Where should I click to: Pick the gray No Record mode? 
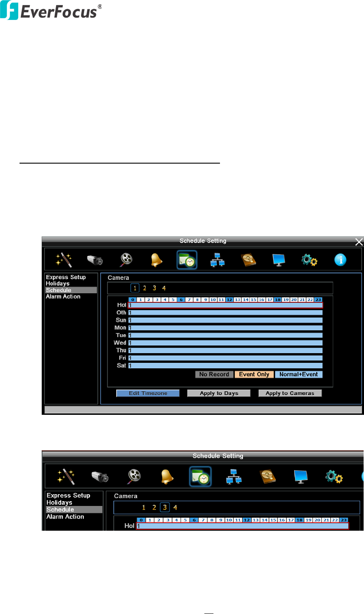coord(214,374)
